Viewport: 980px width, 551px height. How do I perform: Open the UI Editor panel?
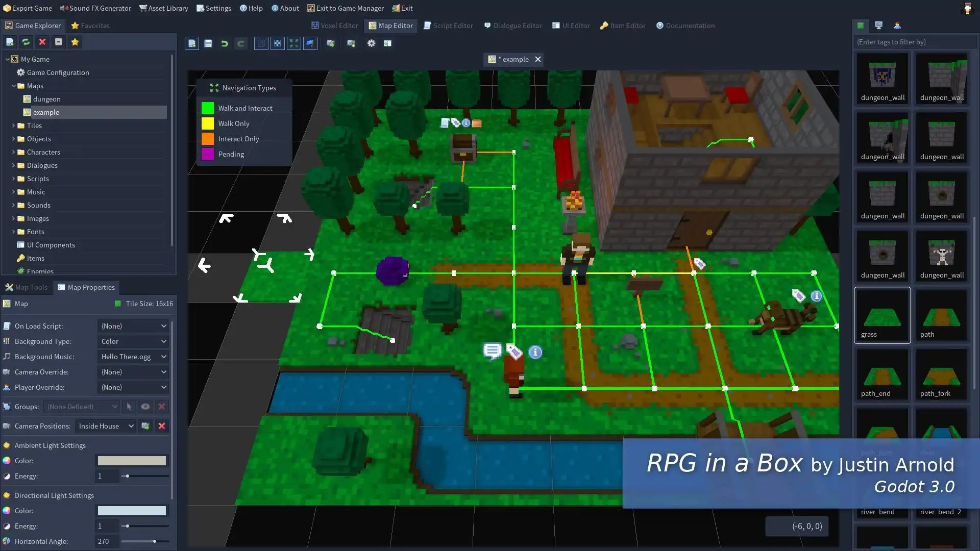[571, 25]
